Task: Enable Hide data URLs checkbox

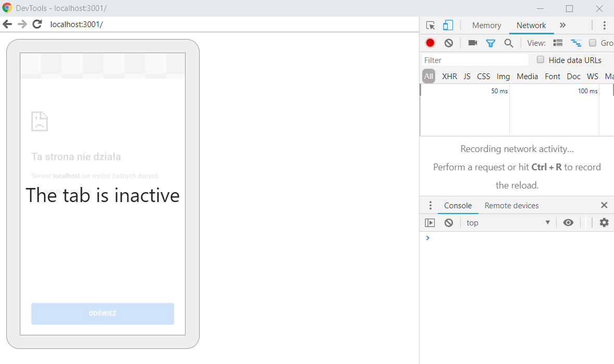Action: coord(541,60)
